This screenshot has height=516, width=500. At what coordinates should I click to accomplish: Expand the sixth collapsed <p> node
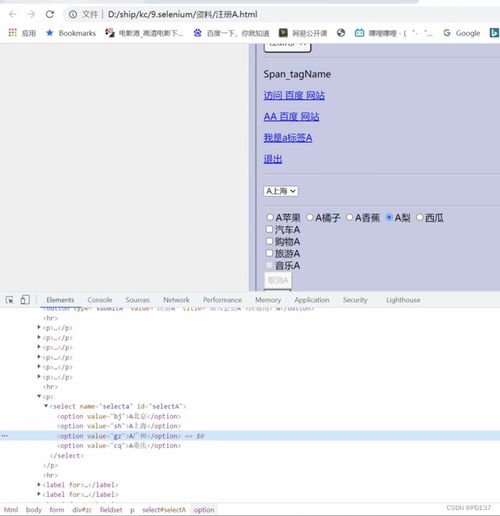(39, 377)
